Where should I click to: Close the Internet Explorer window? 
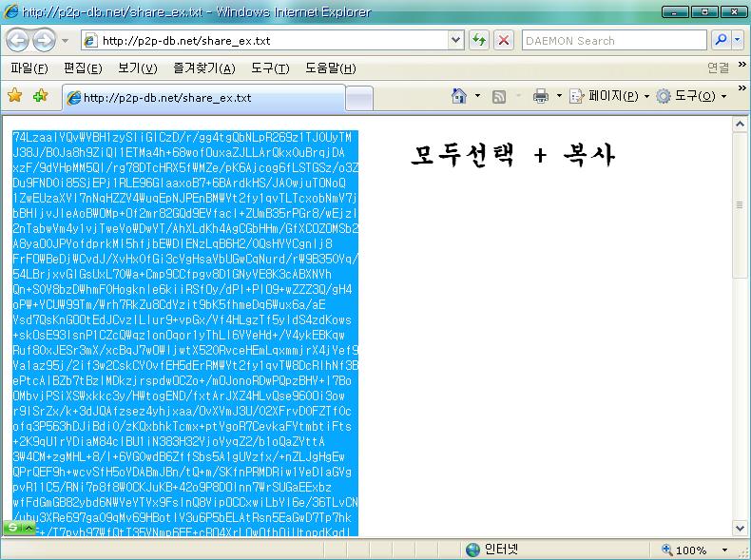[734, 11]
